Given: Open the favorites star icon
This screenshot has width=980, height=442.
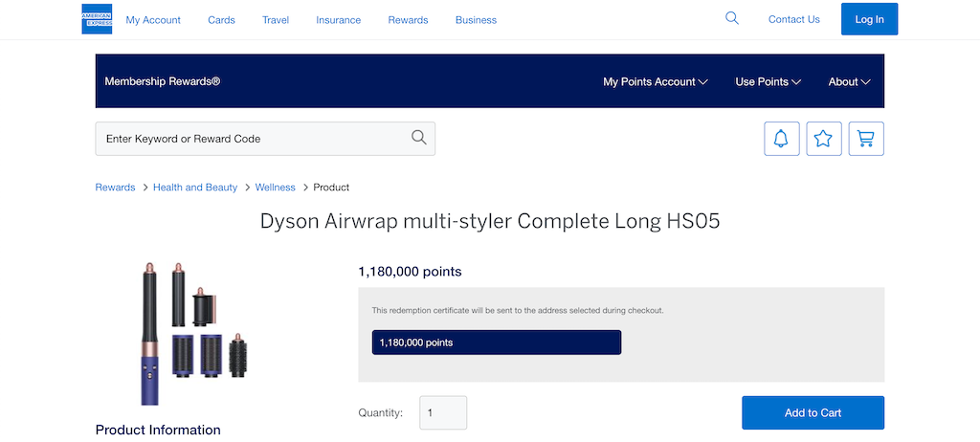Looking at the screenshot, I should pyautogui.click(x=824, y=139).
